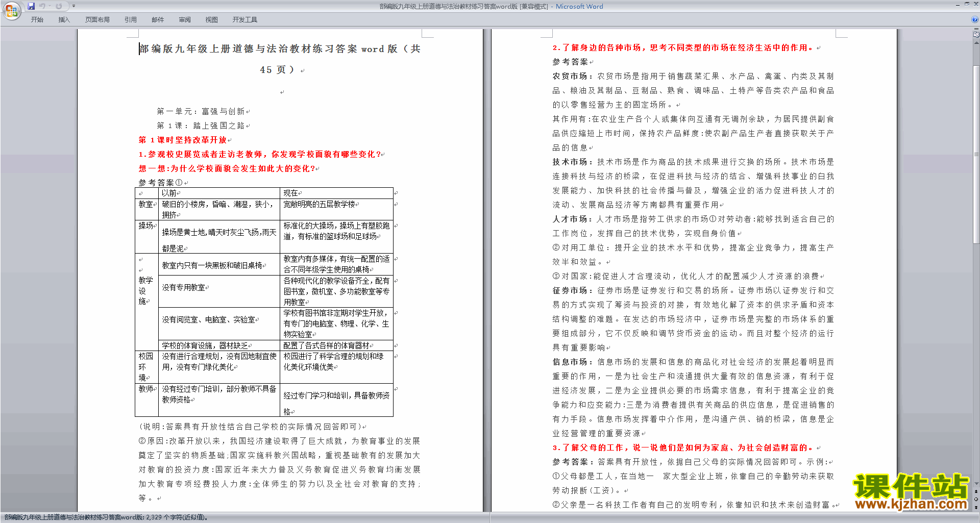
Task: Select the 开发工具 ribbon tab
Action: [x=245, y=20]
